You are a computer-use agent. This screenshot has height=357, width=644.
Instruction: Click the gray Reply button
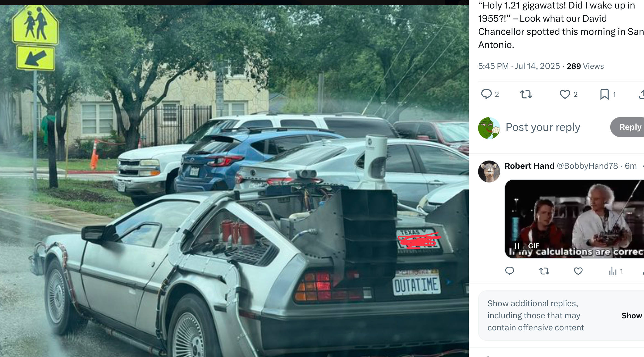[628, 127]
